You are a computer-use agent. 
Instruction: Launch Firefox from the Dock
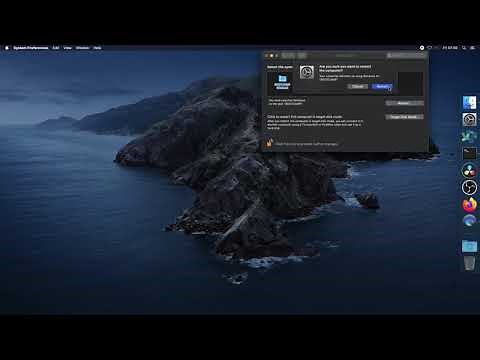click(x=469, y=204)
